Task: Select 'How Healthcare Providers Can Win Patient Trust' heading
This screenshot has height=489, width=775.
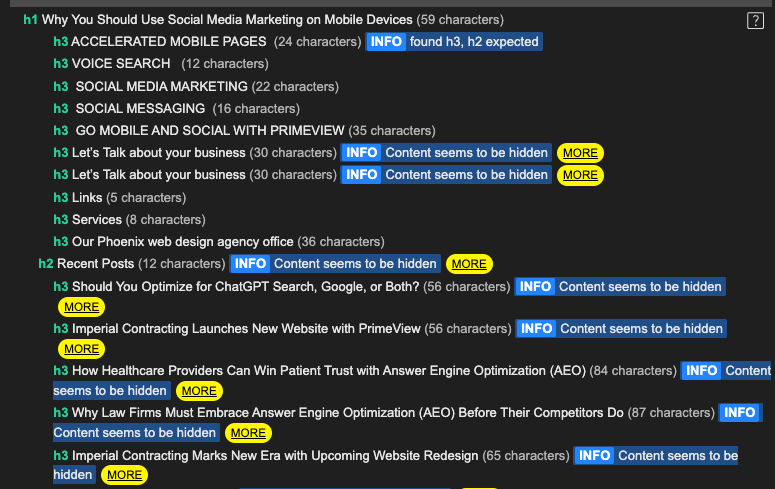Action: [x=329, y=371]
